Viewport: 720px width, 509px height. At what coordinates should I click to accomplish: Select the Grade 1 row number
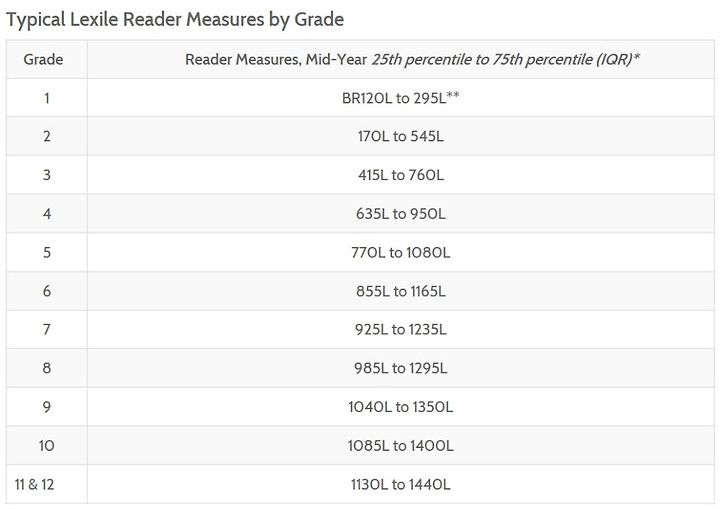[46, 98]
